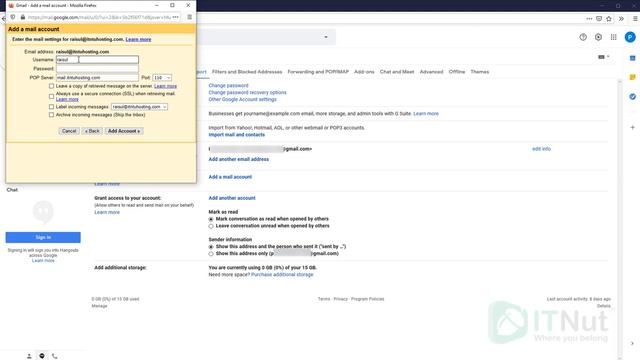Select Show this address and sender radio
640x360 pixels.
[x=211, y=247]
